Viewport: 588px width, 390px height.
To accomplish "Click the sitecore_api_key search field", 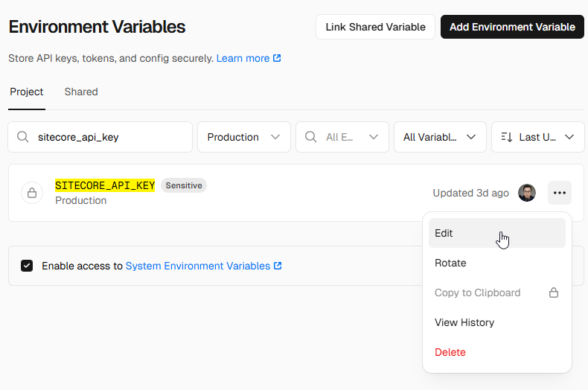I will pyautogui.click(x=100, y=137).
